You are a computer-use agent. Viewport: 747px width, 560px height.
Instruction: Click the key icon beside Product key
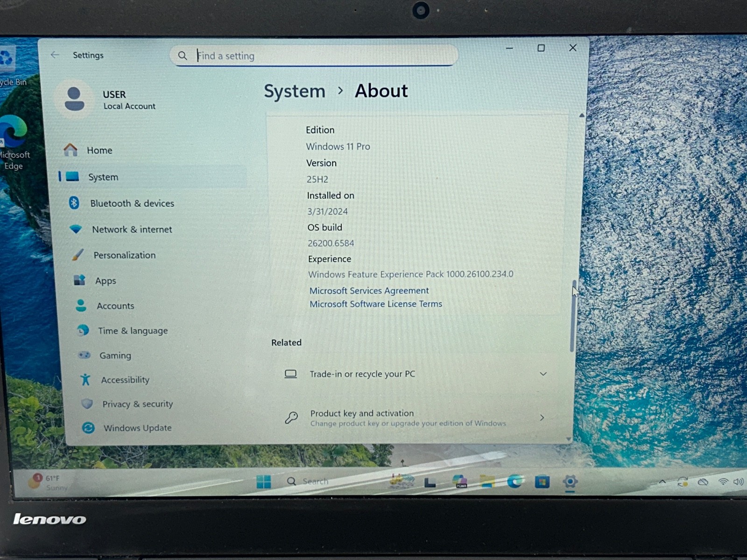(x=291, y=417)
